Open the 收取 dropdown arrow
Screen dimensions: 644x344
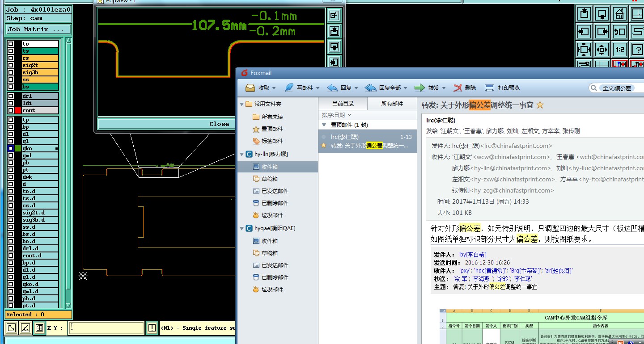point(274,88)
